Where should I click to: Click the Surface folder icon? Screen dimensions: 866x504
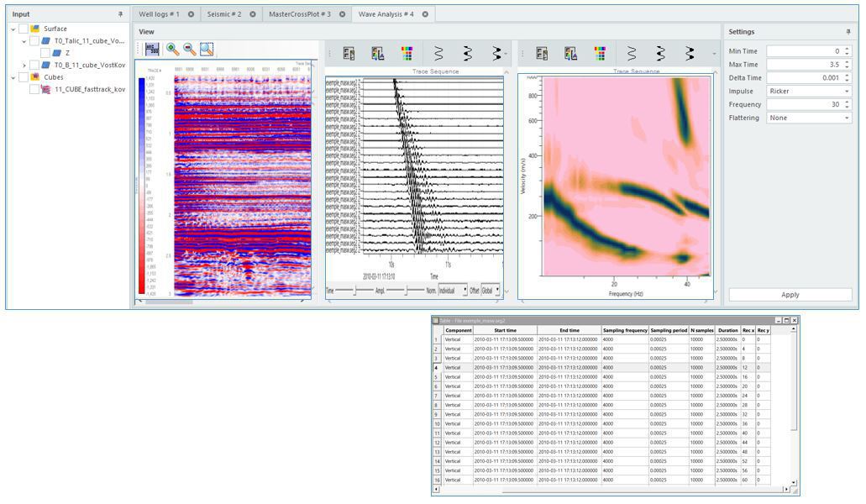tap(35, 29)
